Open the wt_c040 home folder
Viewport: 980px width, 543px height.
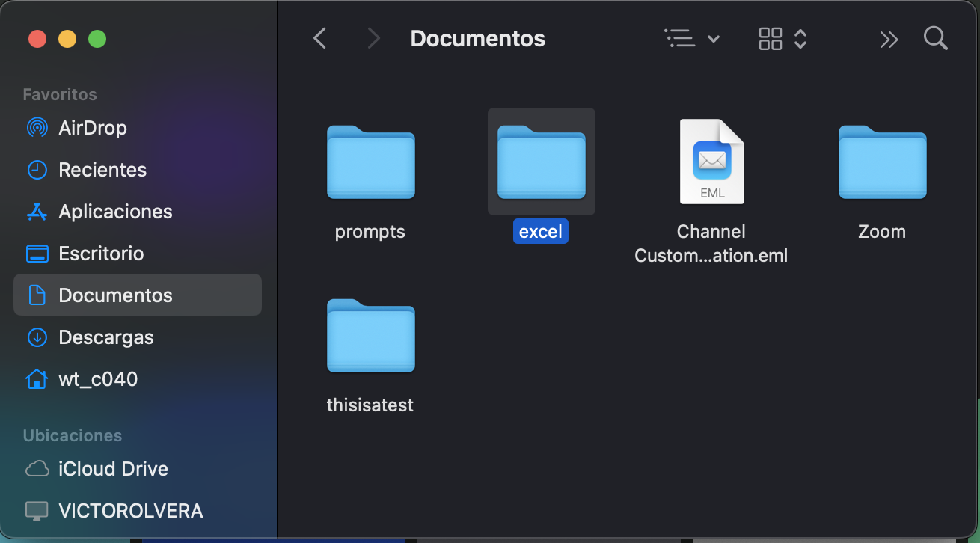click(x=98, y=379)
